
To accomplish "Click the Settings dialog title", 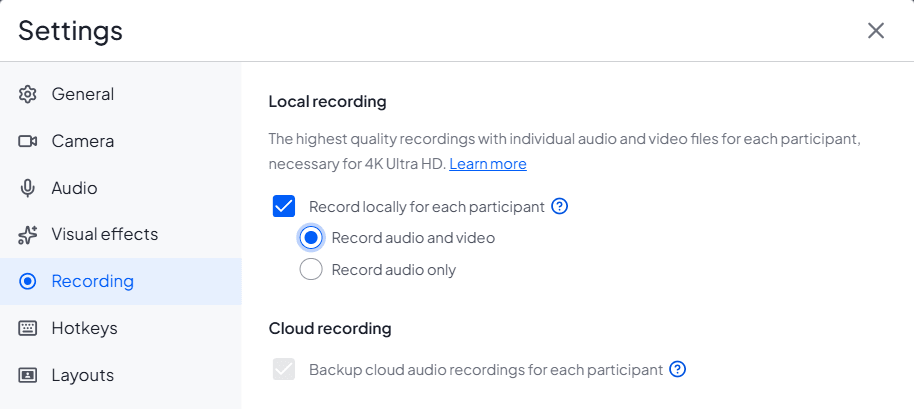I will click(x=71, y=30).
